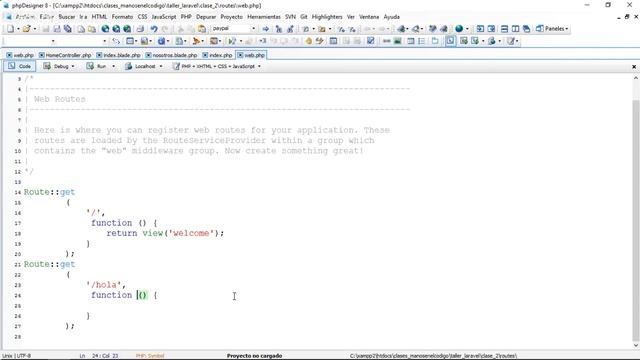
Task: Click the Save all floppy icon
Action: tap(68, 29)
